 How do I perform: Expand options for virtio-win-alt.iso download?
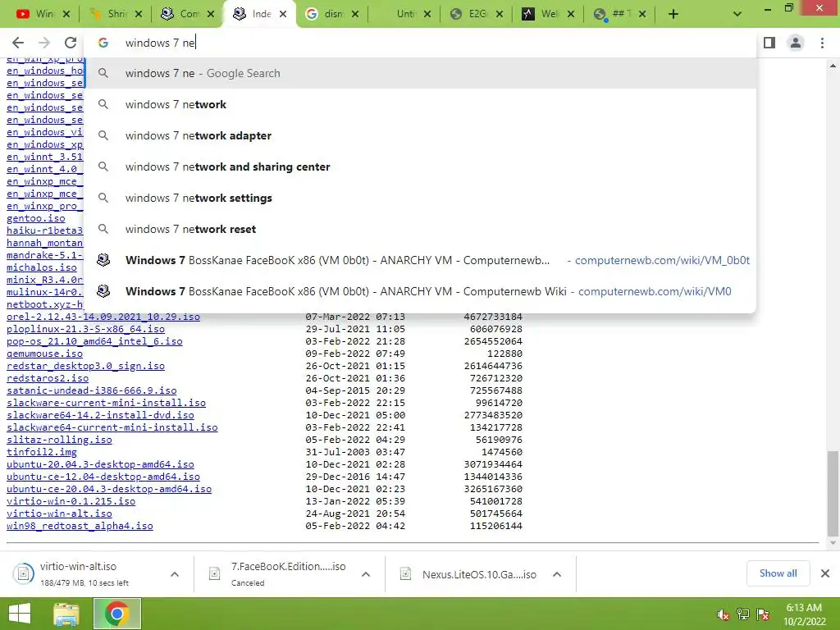click(x=175, y=574)
